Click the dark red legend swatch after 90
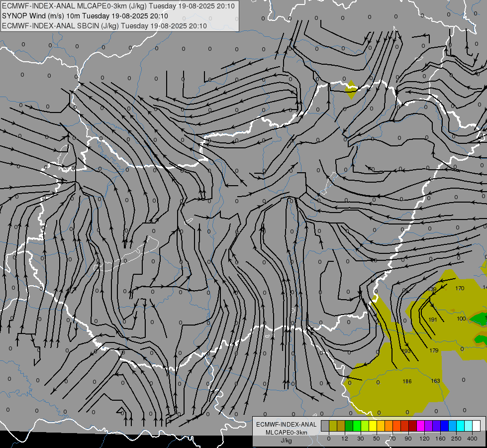The image size is (487, 448). point(413,426)
